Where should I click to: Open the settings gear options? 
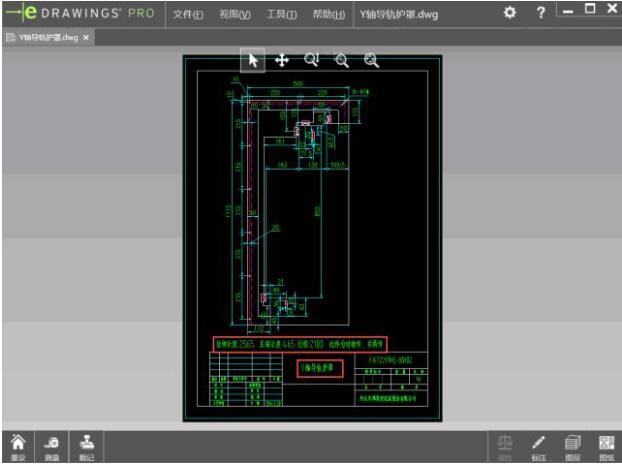coord(509,13)
